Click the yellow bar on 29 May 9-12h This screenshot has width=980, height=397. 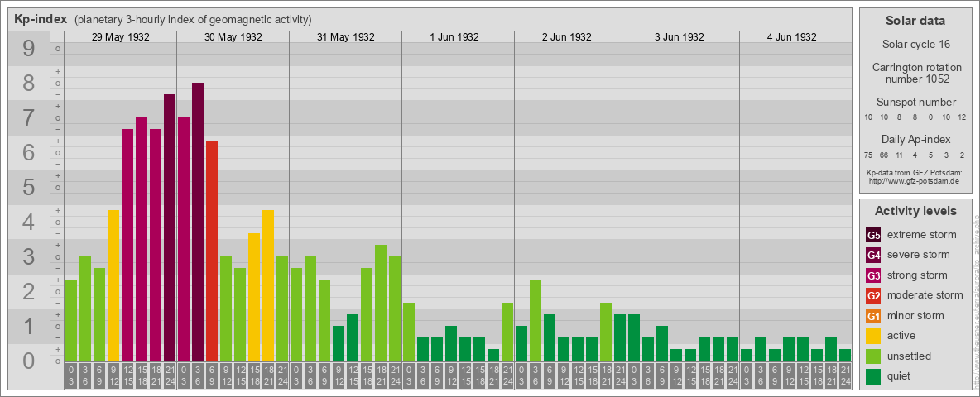[113, 286]
